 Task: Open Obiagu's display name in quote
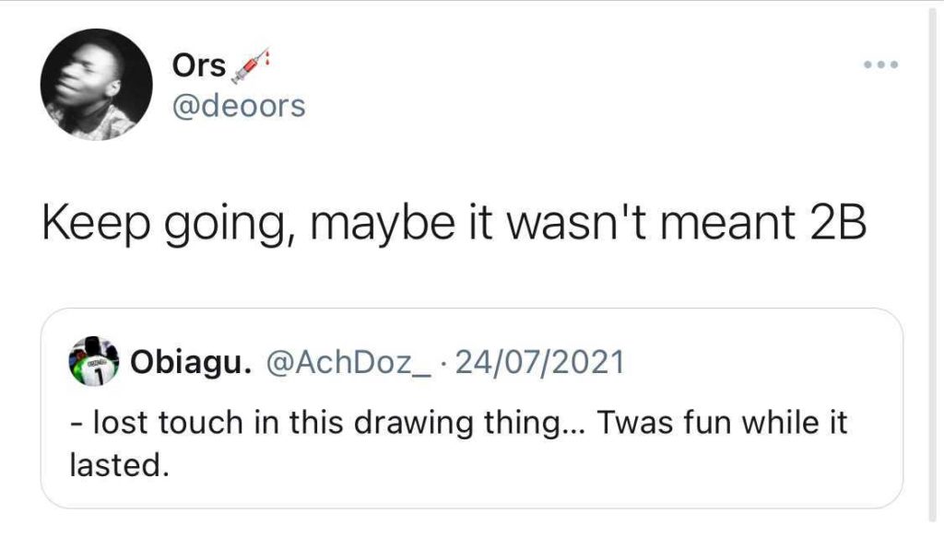pyautogui.click(x=192, y=362)
